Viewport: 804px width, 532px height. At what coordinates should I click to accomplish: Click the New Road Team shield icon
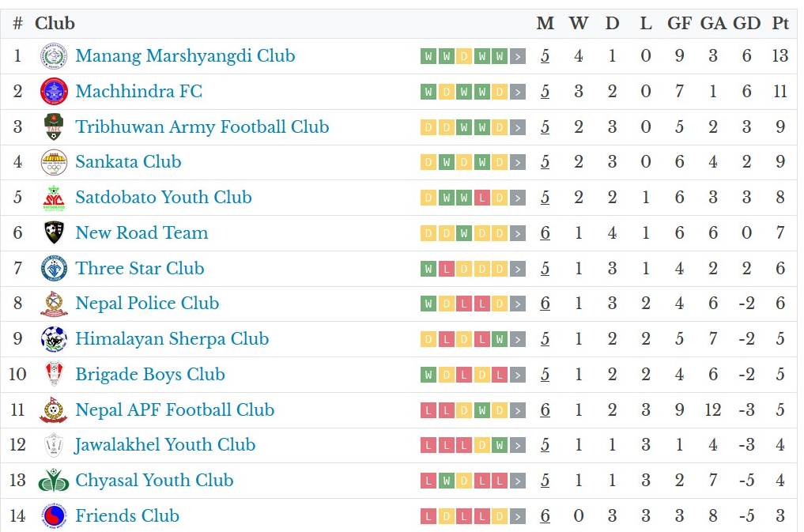(54, 233)
